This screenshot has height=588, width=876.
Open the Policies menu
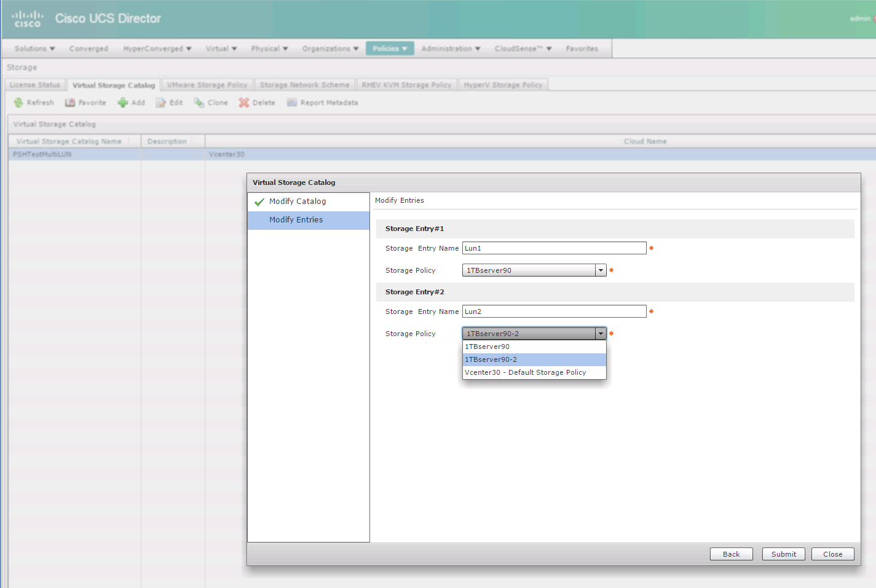click(x=390, y=49)
